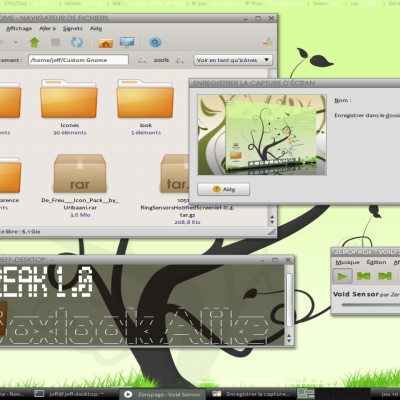
Task: Click the Stop loading icon in file browser
Action: (55, 42)
